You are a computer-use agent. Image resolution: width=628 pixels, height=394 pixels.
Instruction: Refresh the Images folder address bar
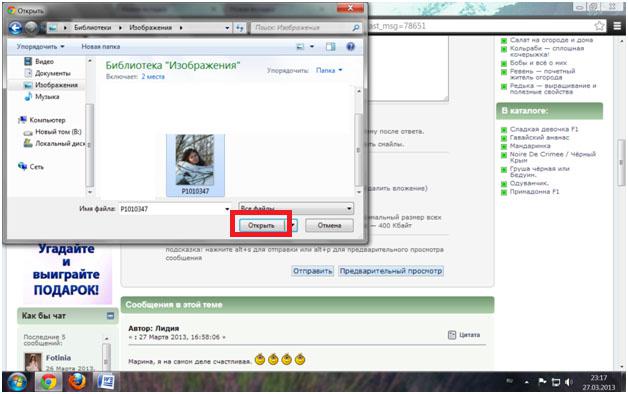coord(240,28)
